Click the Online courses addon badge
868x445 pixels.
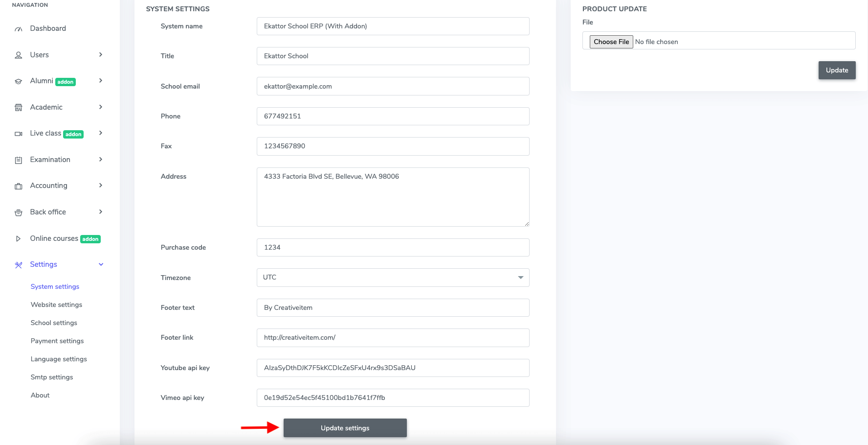click(x=90, y=239)
